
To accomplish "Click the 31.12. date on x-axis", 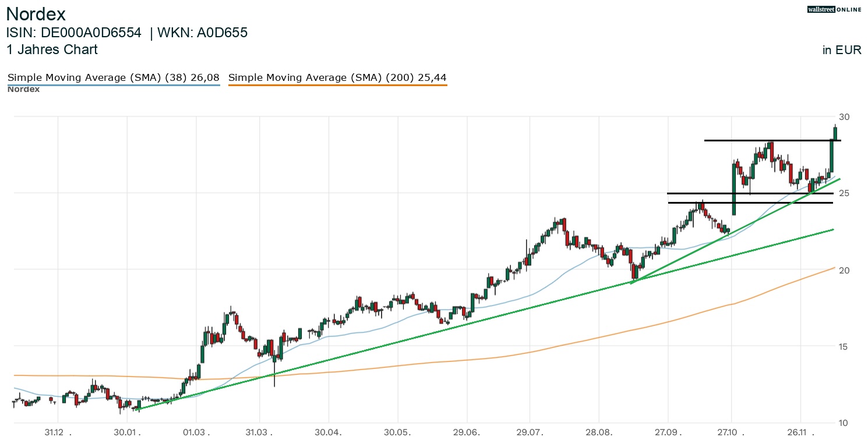I will click(58, 432).
